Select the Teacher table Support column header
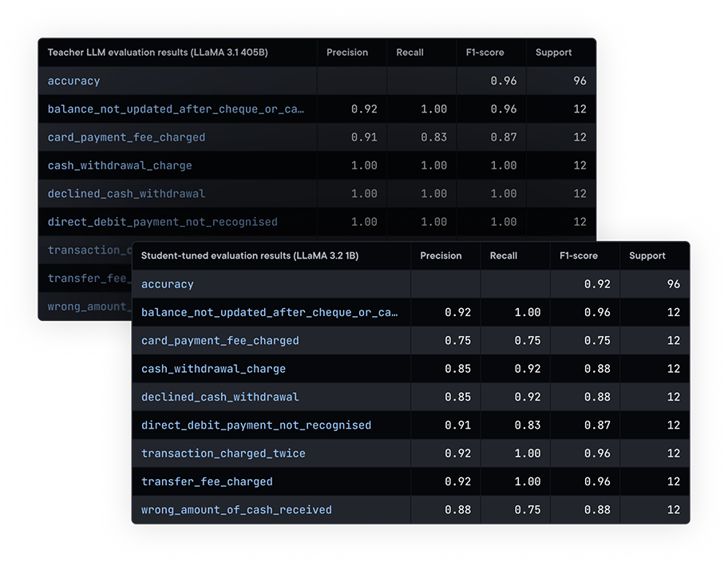Image resolution: width=728 pixels, height=562 pixels. coord(553,53)
